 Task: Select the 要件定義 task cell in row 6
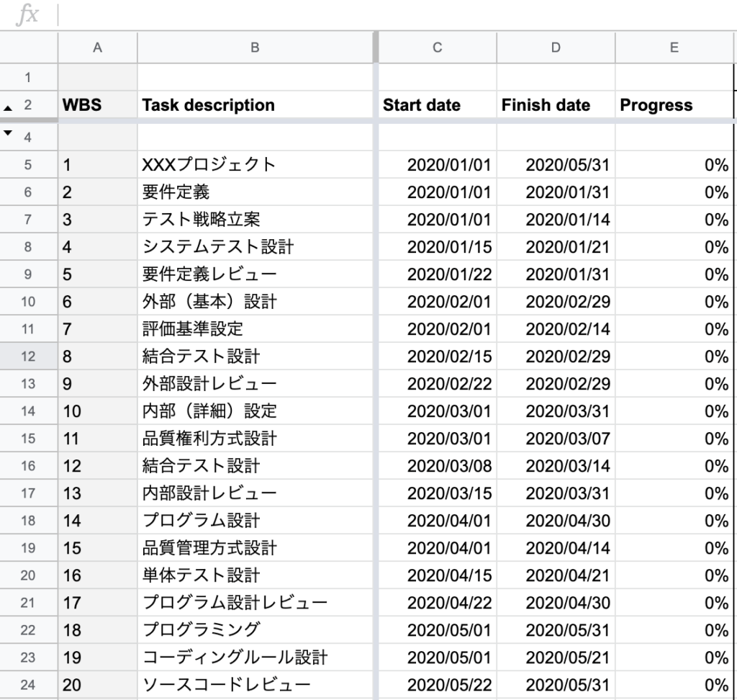tap(255, 192)
